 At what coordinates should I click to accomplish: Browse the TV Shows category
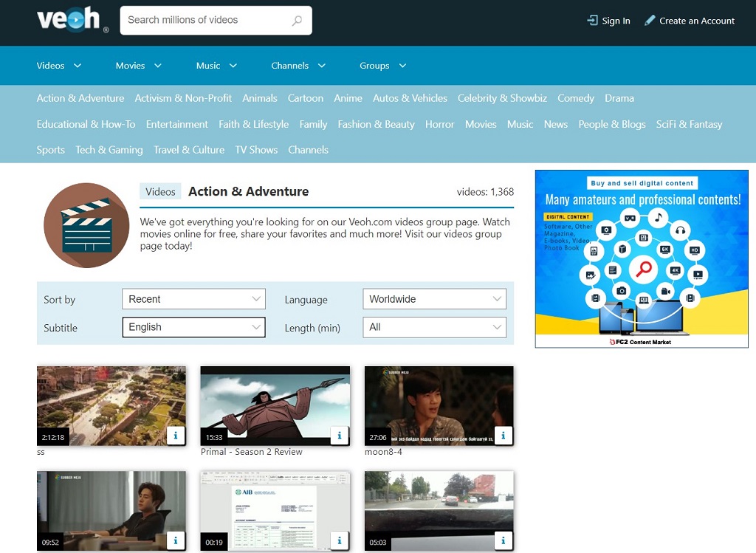[x=256, y=150]
